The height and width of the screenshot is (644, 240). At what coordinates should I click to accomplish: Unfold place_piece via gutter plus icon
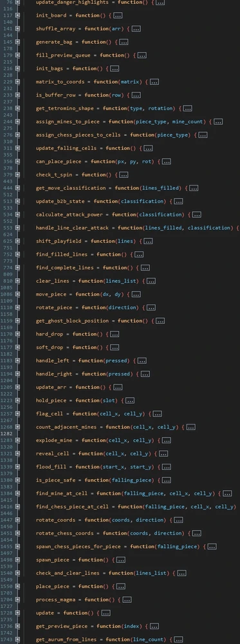point(17,587)
